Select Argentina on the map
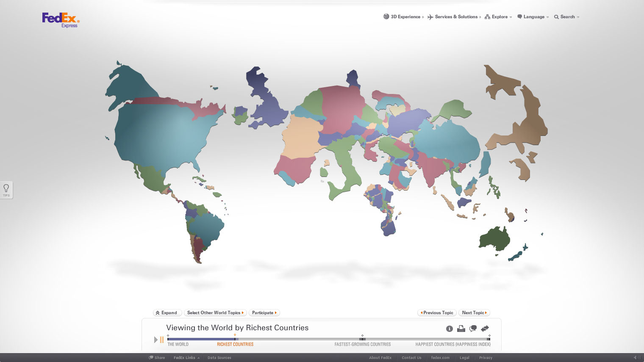The height and width of the screenshot is (362, 644). pos(198,250)
